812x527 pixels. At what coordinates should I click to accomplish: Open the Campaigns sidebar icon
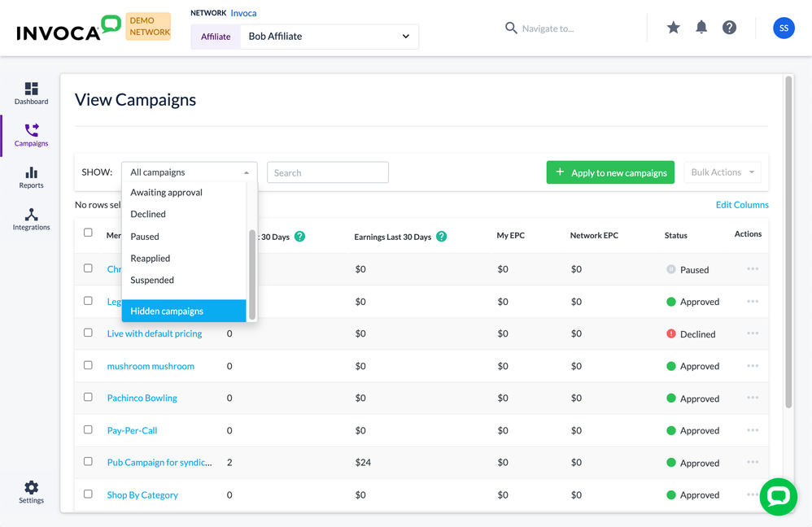click(x=31, y=135)
